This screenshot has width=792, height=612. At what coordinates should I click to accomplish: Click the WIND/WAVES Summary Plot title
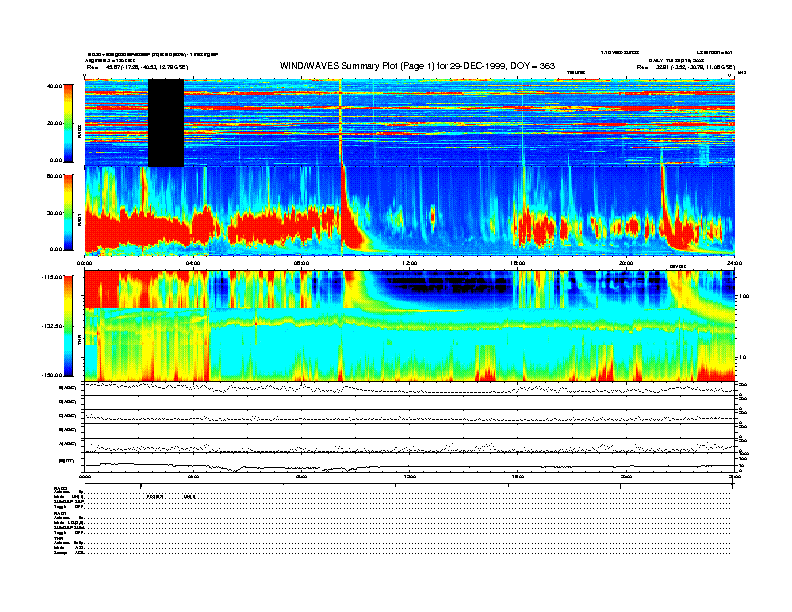click(417, 66)
